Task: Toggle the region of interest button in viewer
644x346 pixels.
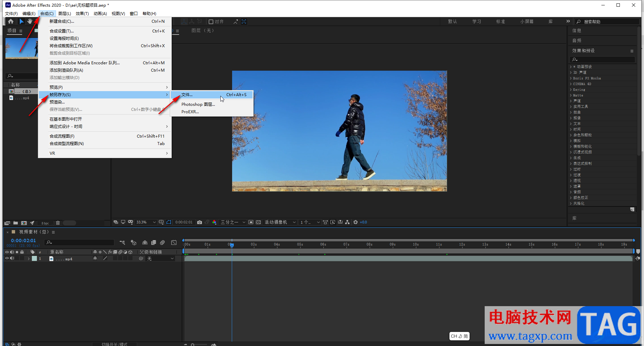Action: [251, 222]
